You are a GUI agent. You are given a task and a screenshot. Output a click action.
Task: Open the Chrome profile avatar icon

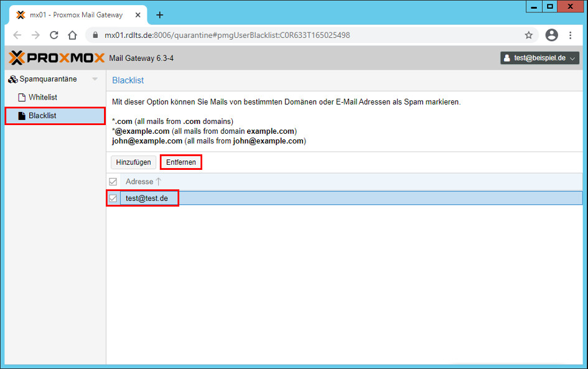point(551,35)
